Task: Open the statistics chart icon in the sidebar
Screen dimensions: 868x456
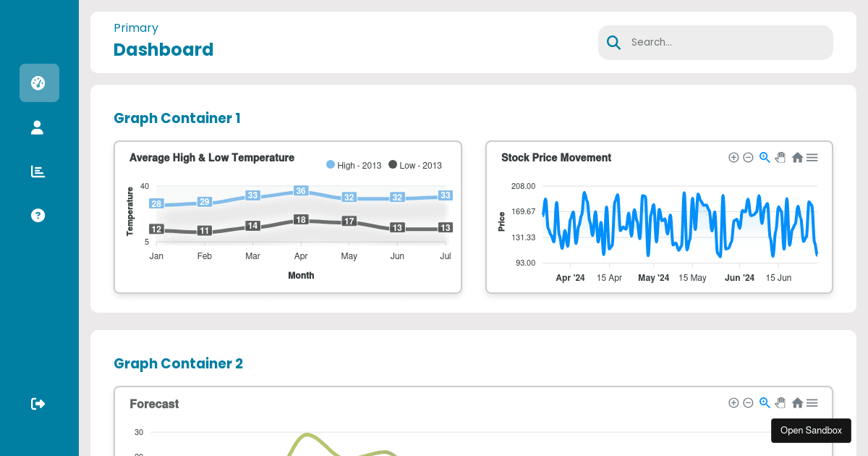Action: pos(38,172)
